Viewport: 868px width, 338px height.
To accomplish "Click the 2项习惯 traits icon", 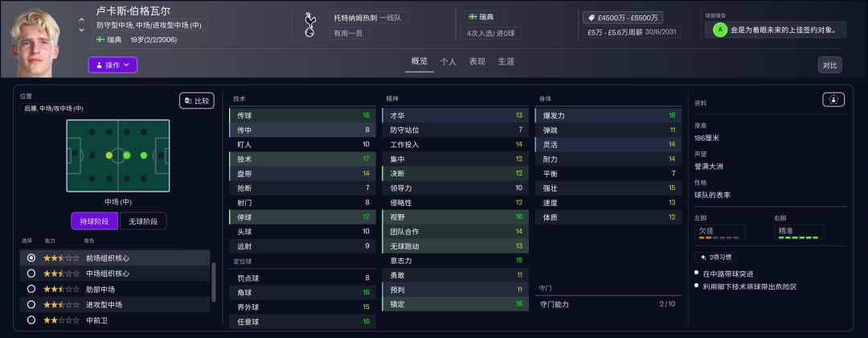I will [700, 258].
